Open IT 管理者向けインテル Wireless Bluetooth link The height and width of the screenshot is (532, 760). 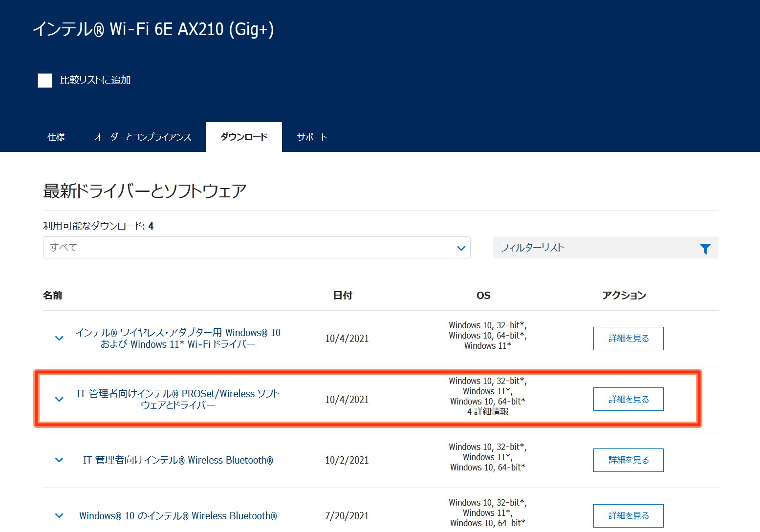pyautogui.click(x=178, y=460)
